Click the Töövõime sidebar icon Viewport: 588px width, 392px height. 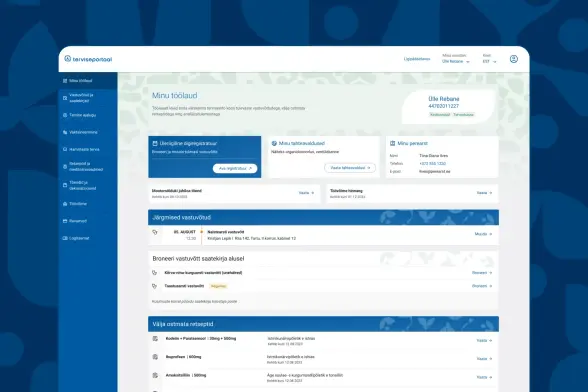65,204
